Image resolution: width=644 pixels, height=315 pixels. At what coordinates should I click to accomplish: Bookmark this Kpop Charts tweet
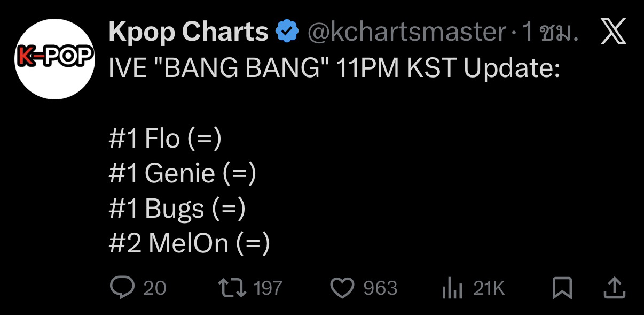[x=561, y=289]
